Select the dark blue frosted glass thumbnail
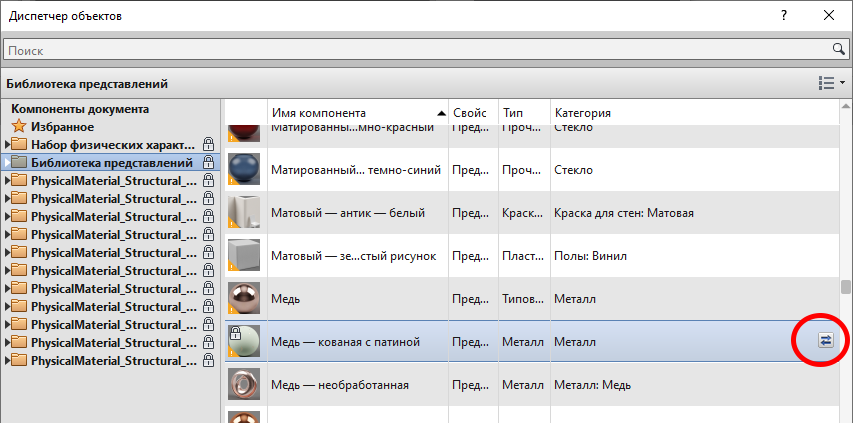 click(x=244, y=170)
